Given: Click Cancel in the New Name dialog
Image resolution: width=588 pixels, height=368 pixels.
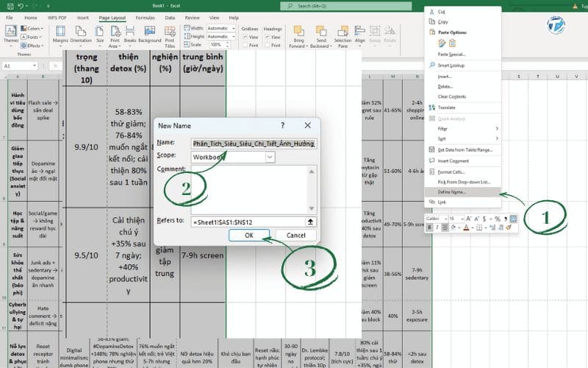Looking at the screenshot, I should 296,235.
